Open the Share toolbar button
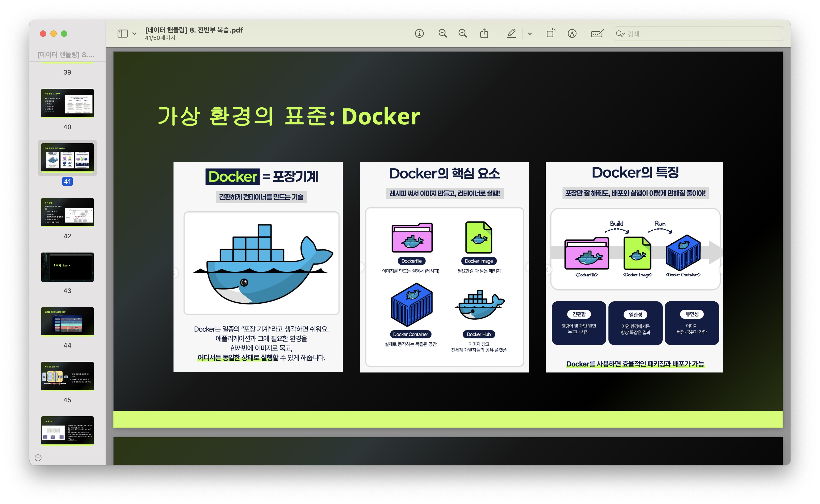Image resolution: width=820 pixels, height=504 pixels. tap(484, 33)
